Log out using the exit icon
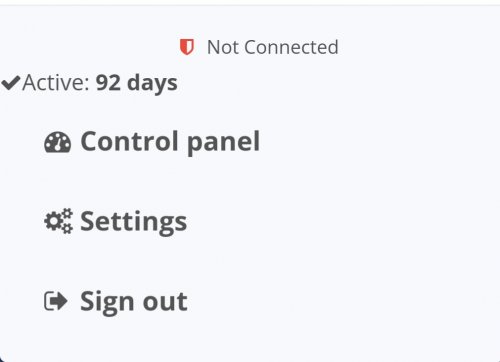500x362 pixels. point(56,301)
